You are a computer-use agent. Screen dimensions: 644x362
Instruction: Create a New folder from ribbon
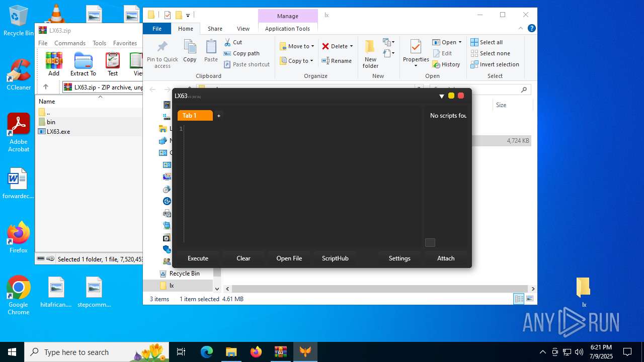click(x=370, y=54)
